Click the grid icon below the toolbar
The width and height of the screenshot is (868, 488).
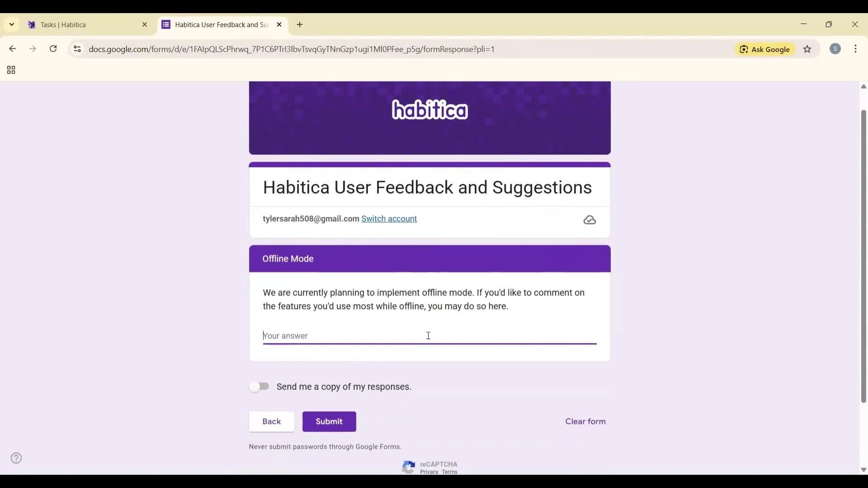tap(10, 70)
